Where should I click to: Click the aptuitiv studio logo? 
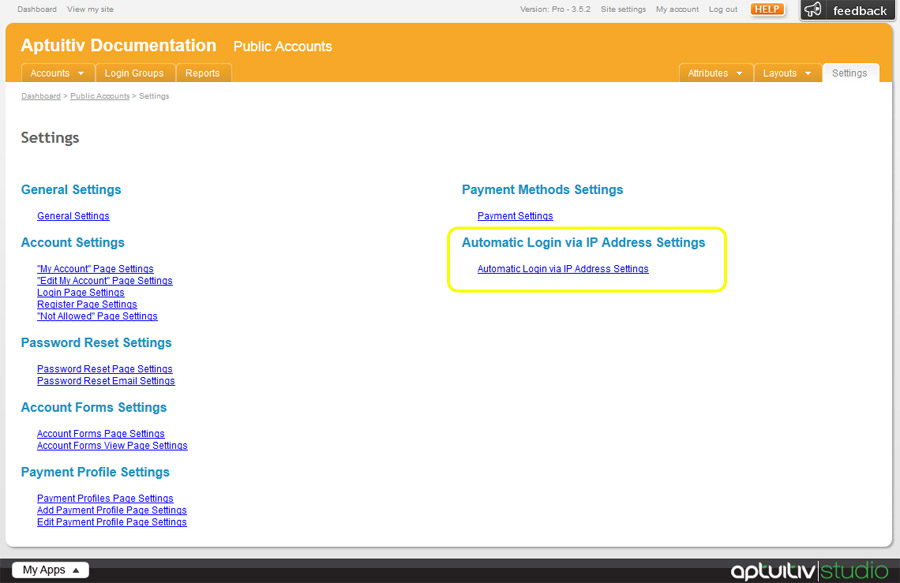(x=809, y=570)
